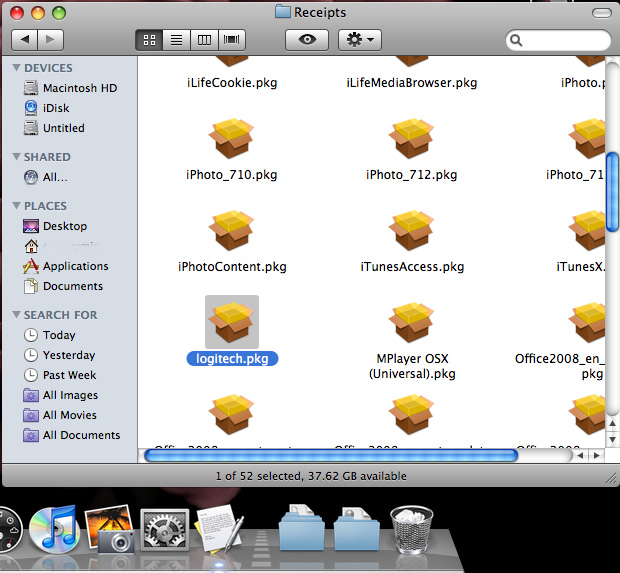Toggle the toolbar with the pill button
Viewport: 620px width, 573px height.
tap(602, 13)
